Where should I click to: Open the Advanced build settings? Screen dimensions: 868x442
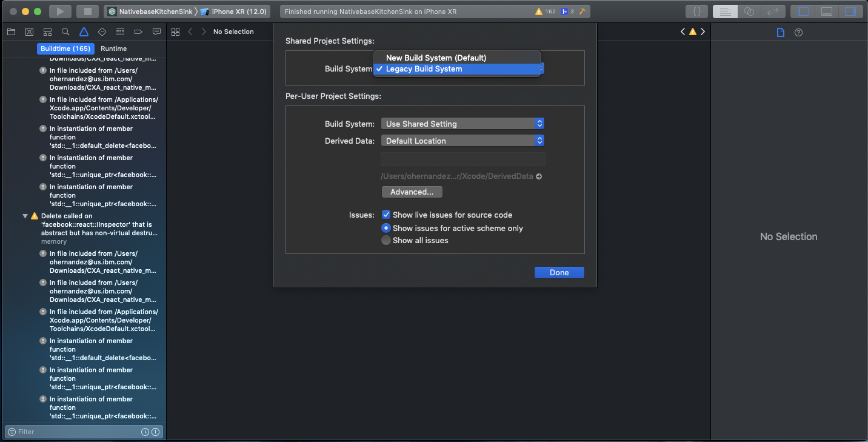pyautogui.click(x=412, y=192)
